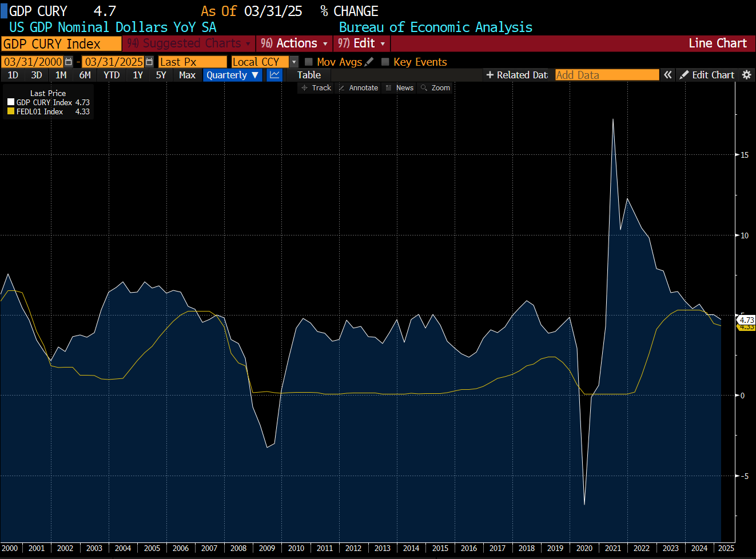Select 6M time range tab
756x559 pixels.
point(85,75)
